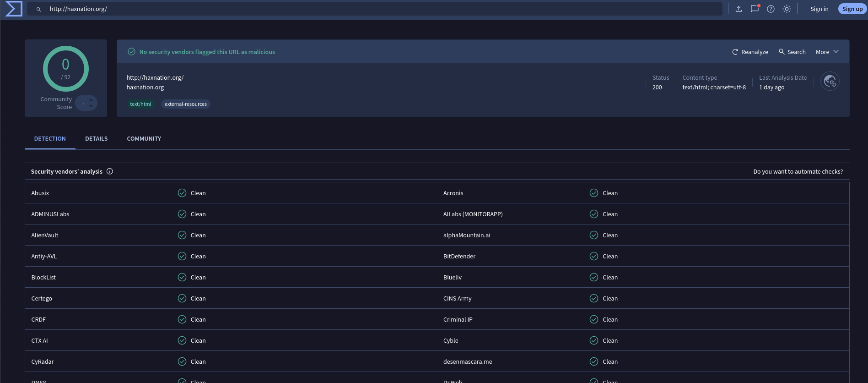Click the Abusix vendor name
This screenshot has width=868, height=383.
pyautogui.click(x=40, y=193)
